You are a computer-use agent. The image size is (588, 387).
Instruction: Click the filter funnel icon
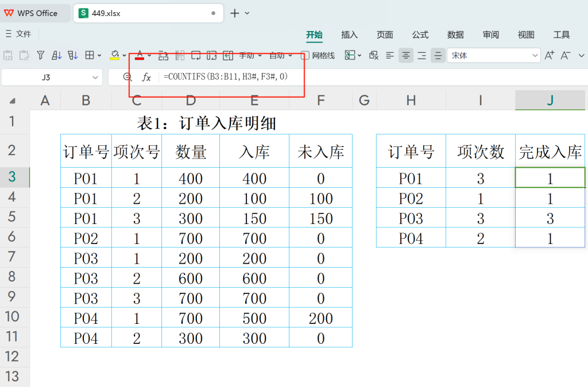pos(41,56)
